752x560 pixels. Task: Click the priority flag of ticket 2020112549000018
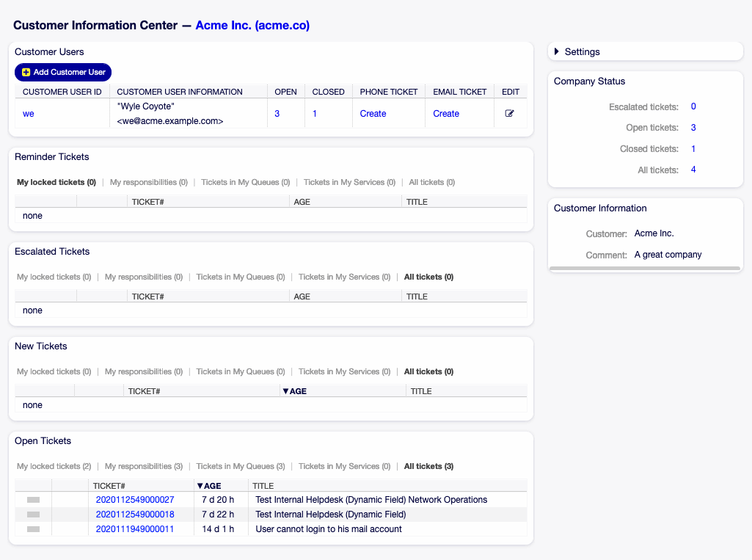pyautogui.click(x=33, y=514)
